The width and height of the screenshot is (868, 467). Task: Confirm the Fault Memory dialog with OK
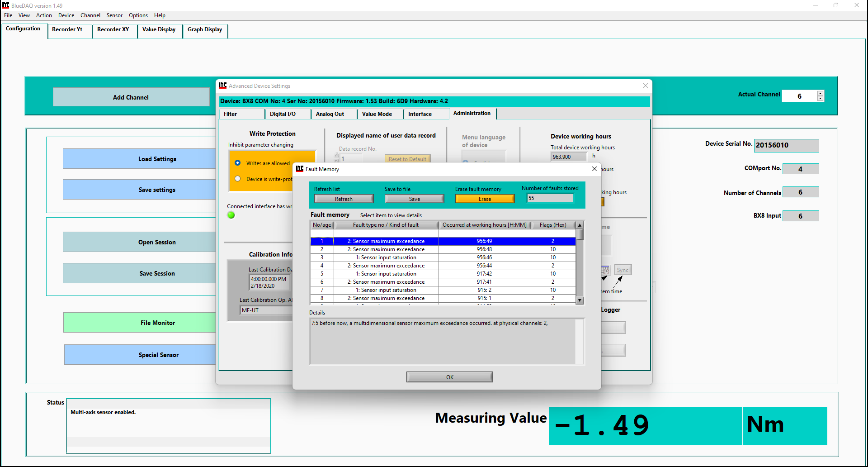[x=449, y=377]
